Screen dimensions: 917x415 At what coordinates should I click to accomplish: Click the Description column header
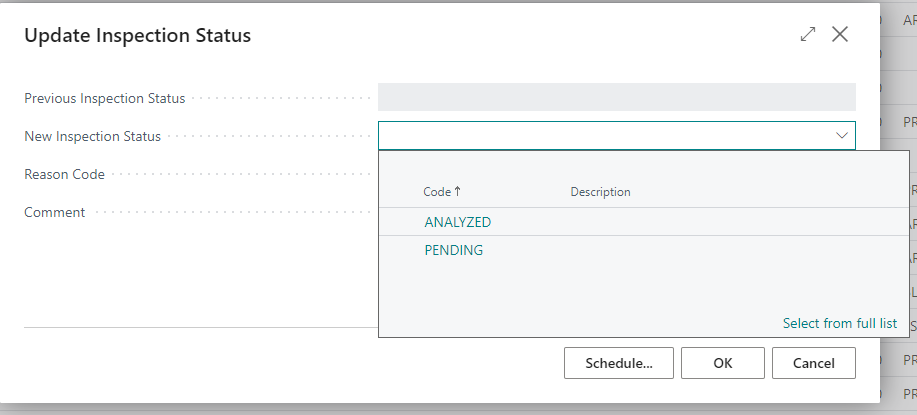[600, 191]
